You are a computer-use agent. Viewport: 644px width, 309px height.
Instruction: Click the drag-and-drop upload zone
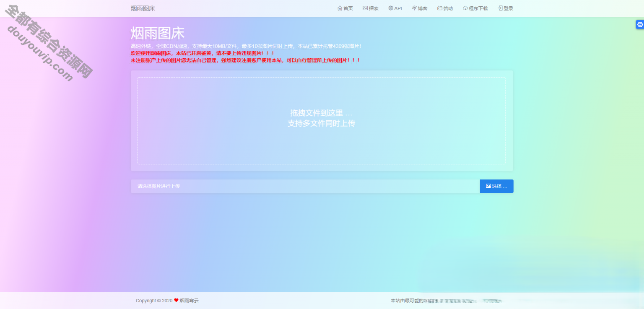click(322, 121)
